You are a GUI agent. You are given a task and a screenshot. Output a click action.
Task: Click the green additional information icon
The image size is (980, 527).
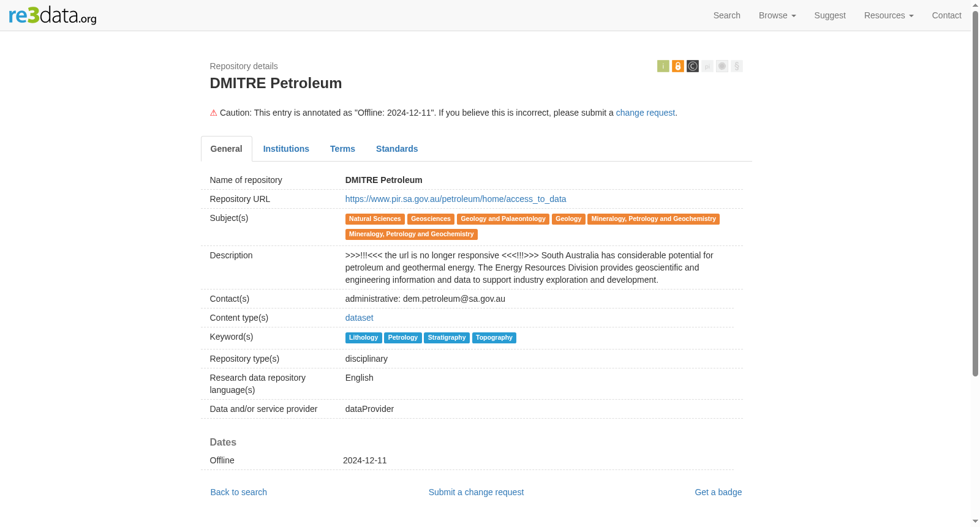tap(663, 66)
